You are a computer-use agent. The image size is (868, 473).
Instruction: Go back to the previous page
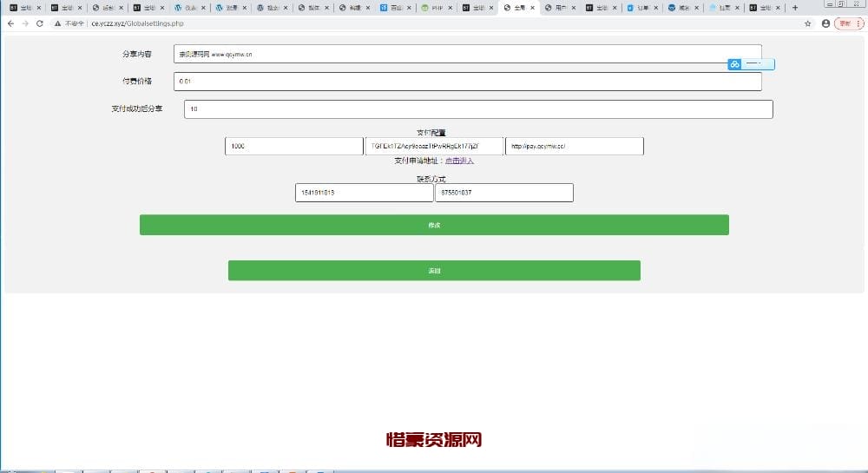[11, 23]
